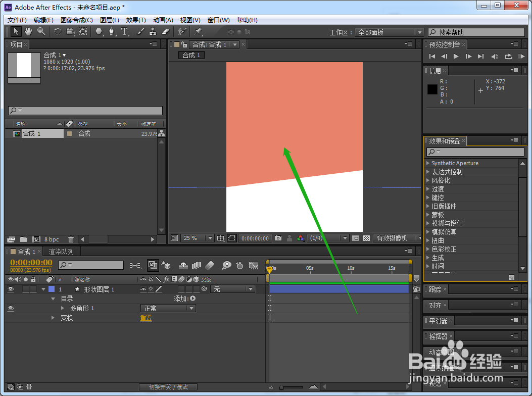The height and width of the screenshot is (396, 532).
Task: Select the Zoom magnifier tool
Action: click(41, 31)
